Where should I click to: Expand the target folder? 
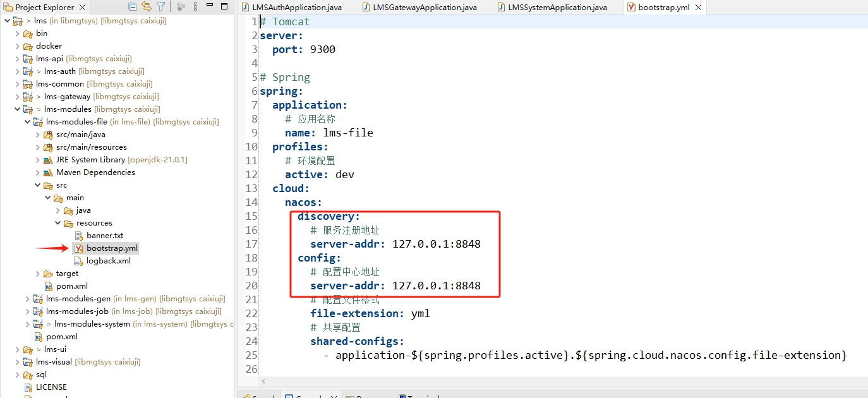[38, 274]
